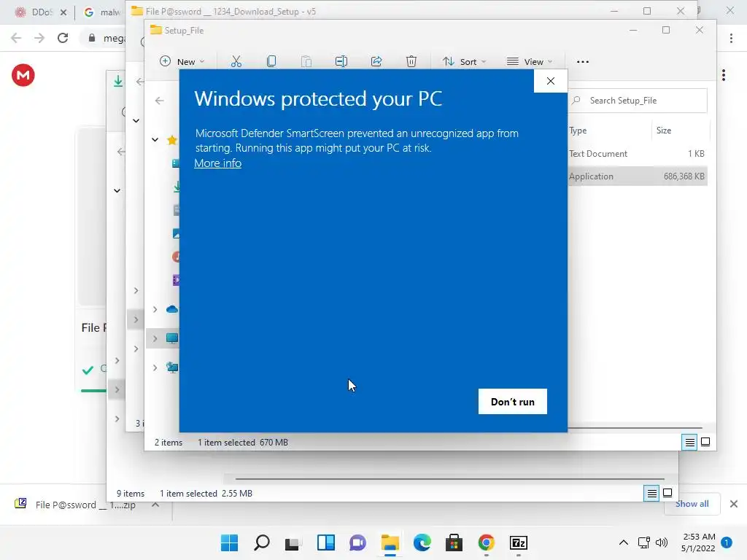Switch back window to details view icon
Image resolution: width=747 pixels, height=560 pixels.
(x=651, y=494)
